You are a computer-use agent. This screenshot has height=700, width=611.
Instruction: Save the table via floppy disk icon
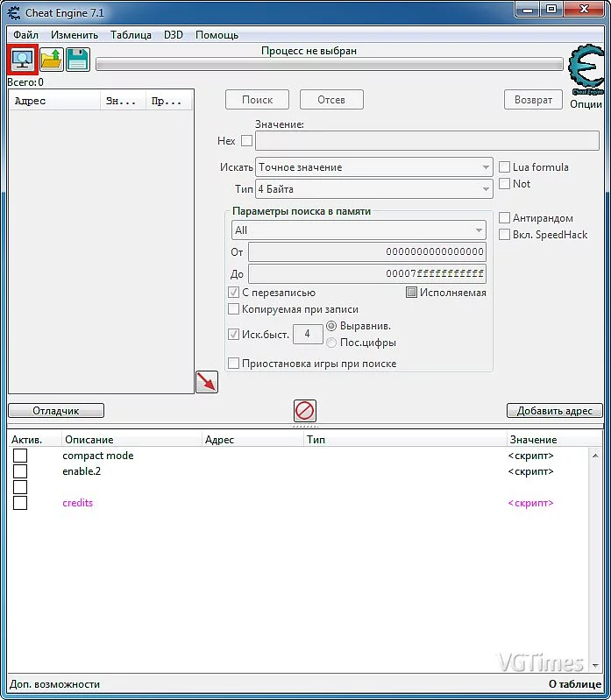click(x=78, y=60)
